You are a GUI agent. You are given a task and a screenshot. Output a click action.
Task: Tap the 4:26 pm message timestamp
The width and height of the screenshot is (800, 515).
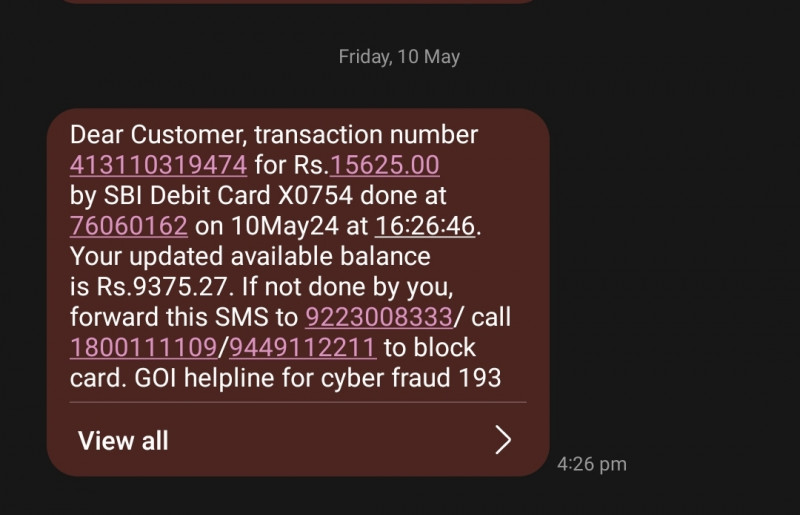[591, 464]
